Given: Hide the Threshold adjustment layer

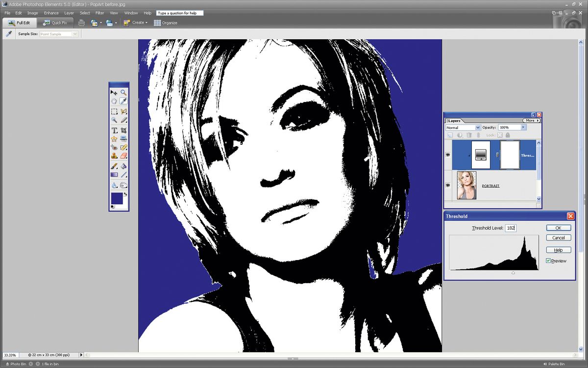Looking at the screenshot, I should (448, 154).
